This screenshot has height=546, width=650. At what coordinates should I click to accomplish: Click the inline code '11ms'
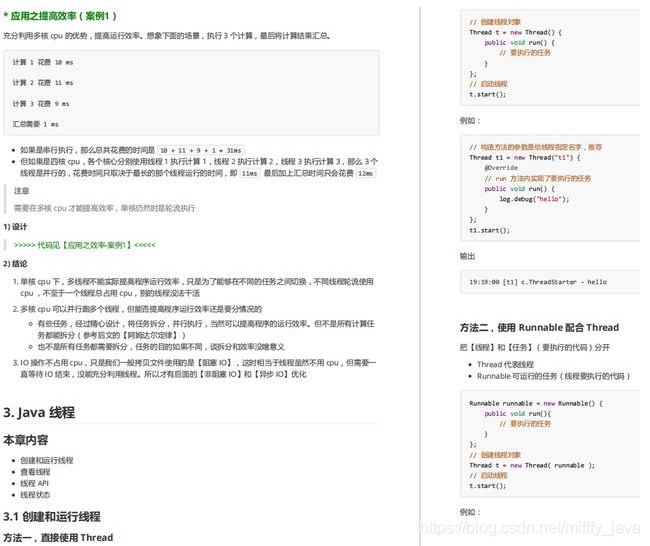pyautogui.click(x=250, y=173)
